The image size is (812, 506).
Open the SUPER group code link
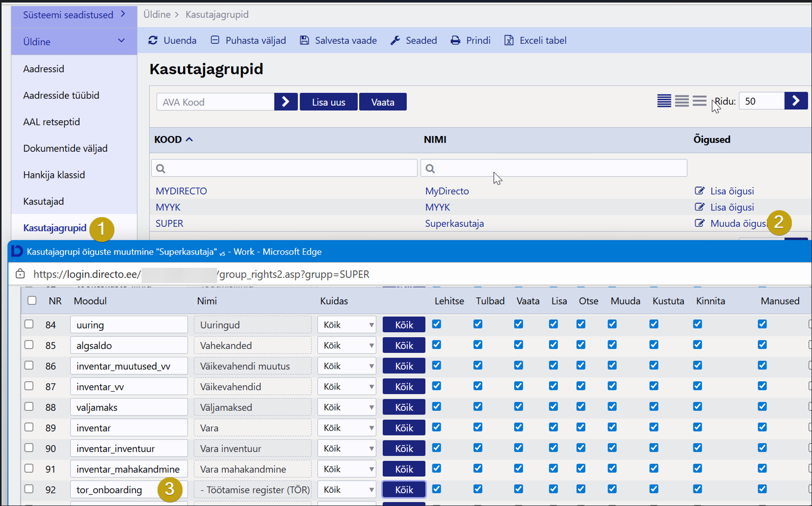[x=169, y=223]
